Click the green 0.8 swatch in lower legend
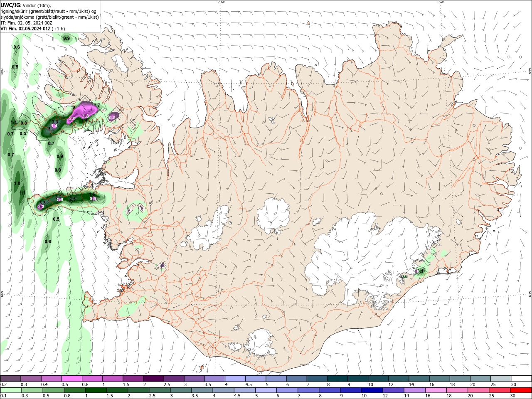Viewport: 532px width, 399px height. [x=74, y=390]
